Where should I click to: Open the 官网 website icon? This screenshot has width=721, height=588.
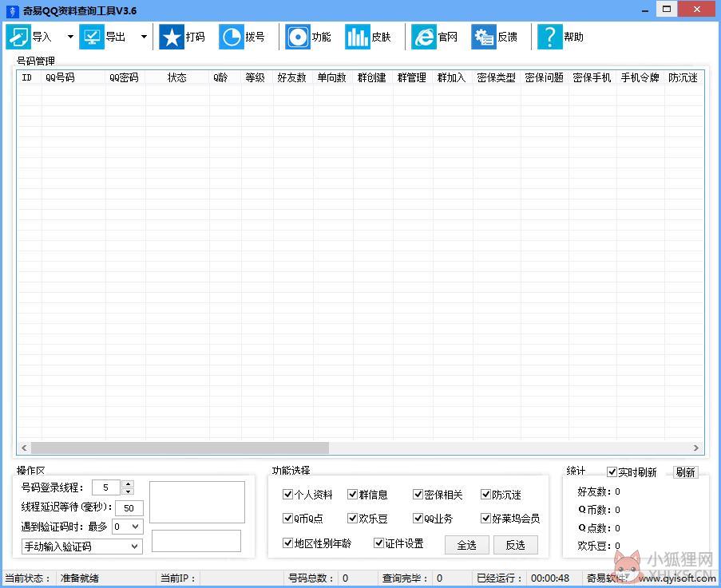423,37
